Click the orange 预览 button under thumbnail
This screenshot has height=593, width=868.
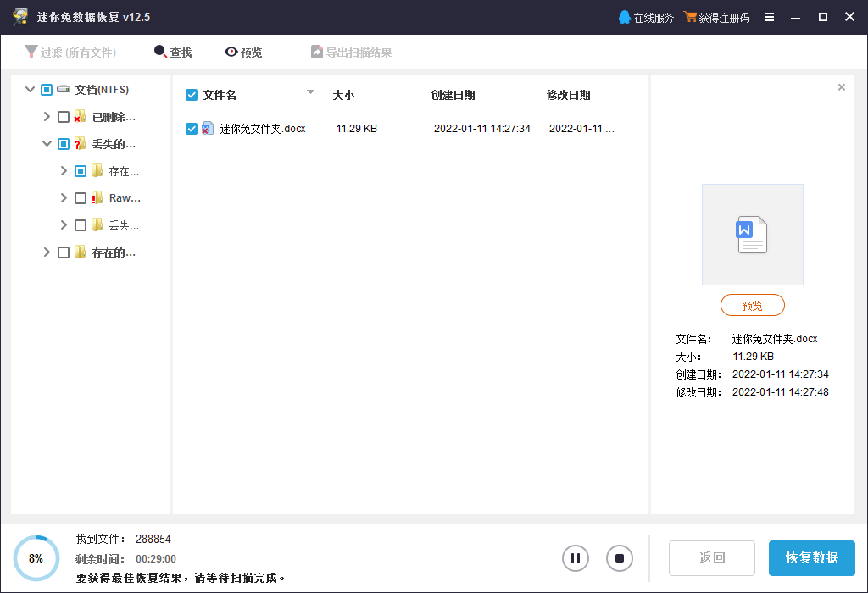(753, 305)
